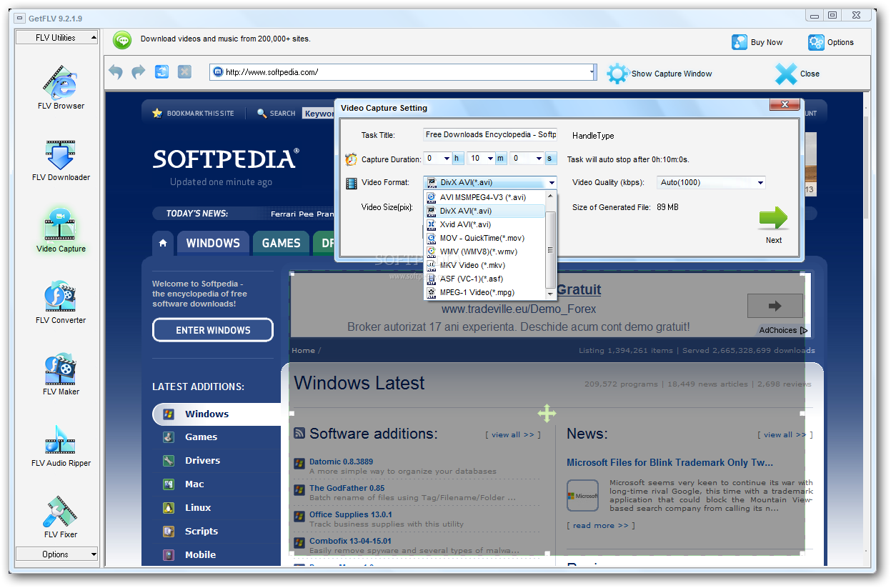This screenshot has width=891, height=588.
Task: Open the URL address dropdown arrow
Action: tap(592, 72)
